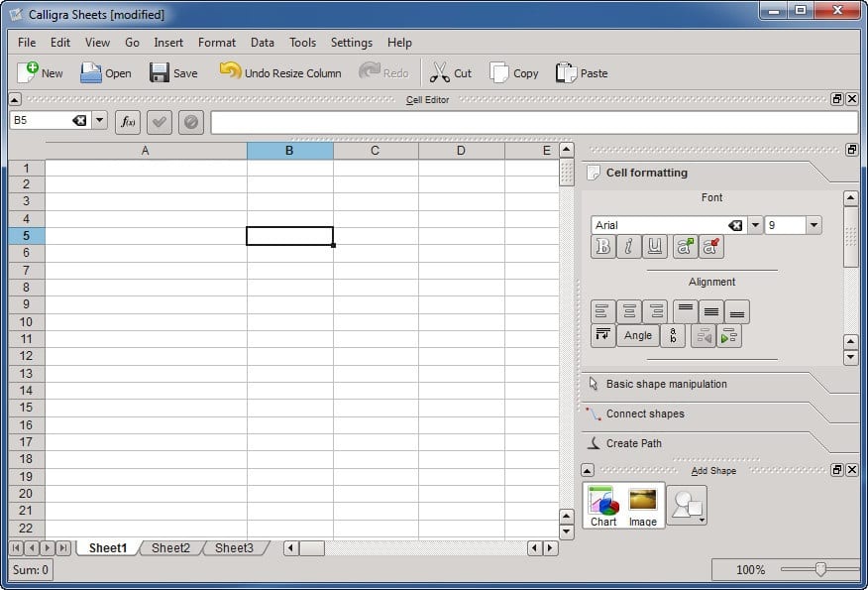Viewport: 868px width, 590px height.
Task: Click the decrease font size icon
Action: coord(711,247)
